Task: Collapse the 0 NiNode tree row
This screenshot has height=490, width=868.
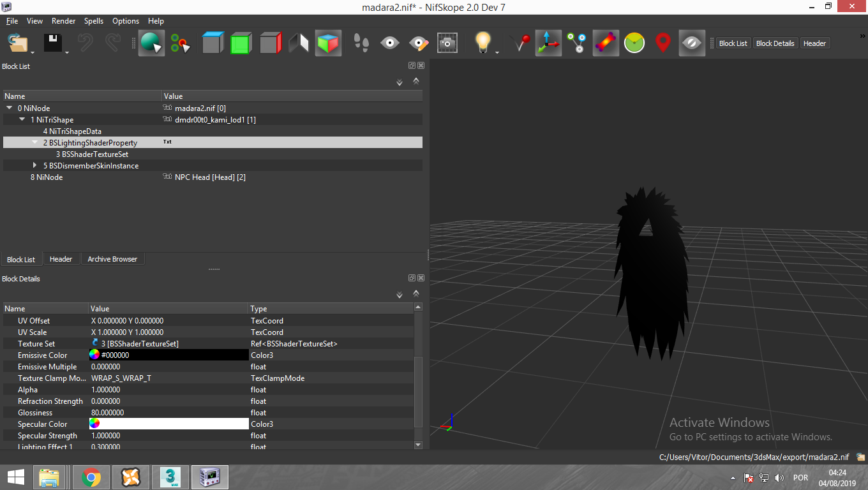Action: pyautogui.click(x=10, y=108)
